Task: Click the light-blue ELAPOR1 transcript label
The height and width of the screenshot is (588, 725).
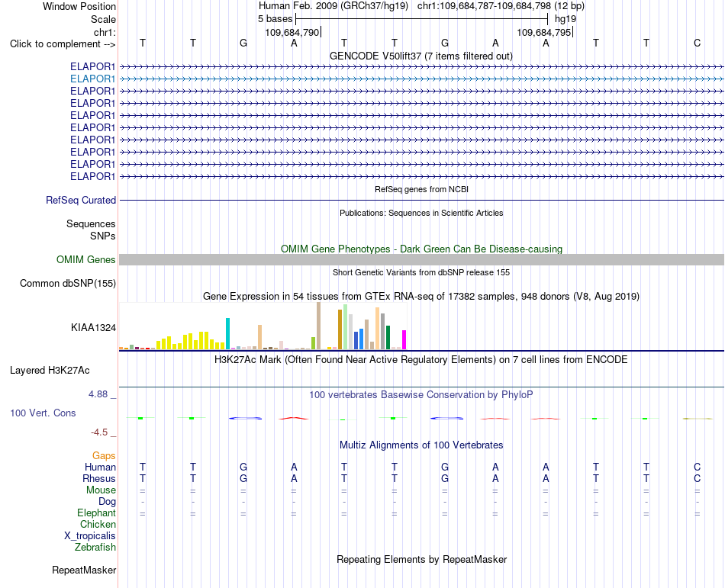Action: [92, 79]
